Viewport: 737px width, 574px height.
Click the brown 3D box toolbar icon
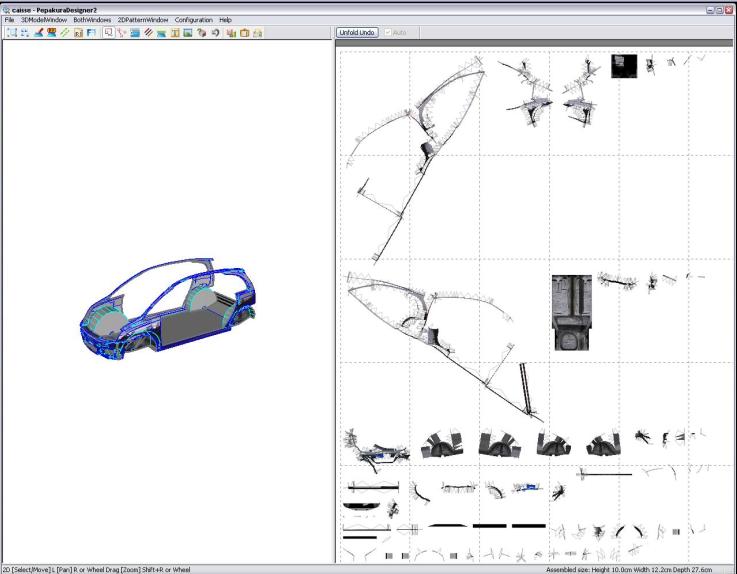pos(202,32)
